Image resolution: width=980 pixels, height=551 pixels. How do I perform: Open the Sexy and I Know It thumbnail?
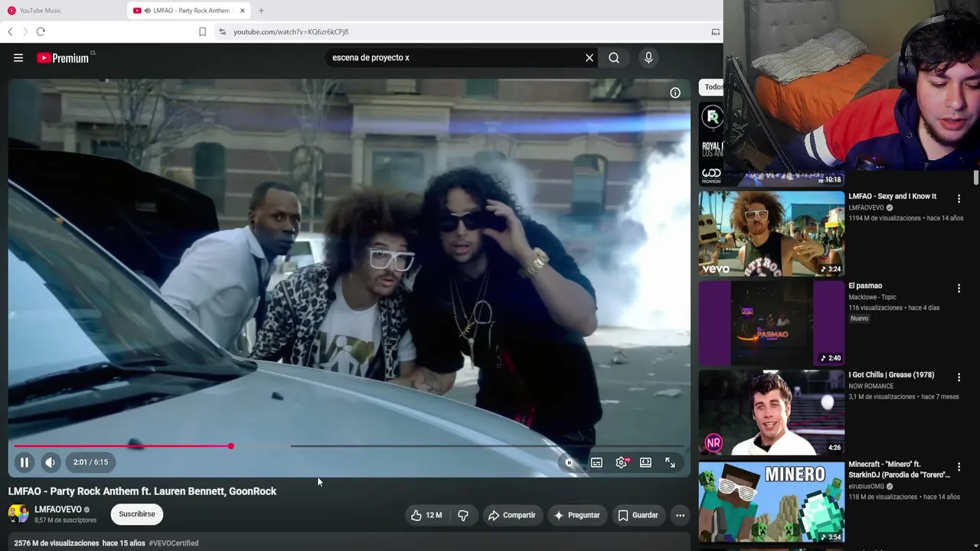(771, 233)
